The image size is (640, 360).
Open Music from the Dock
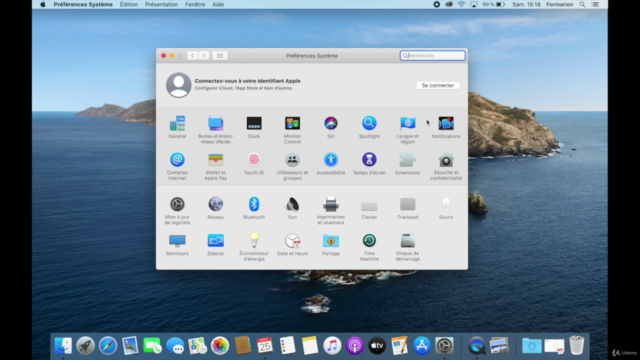point(332,346)
